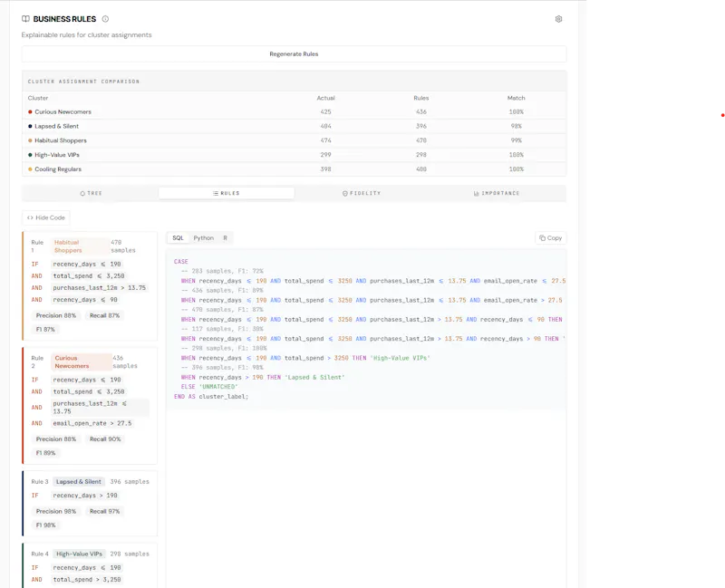Click the END AS cluster_label code line
725x588 pixels.
pyautogui.click(x=211, y=397)
